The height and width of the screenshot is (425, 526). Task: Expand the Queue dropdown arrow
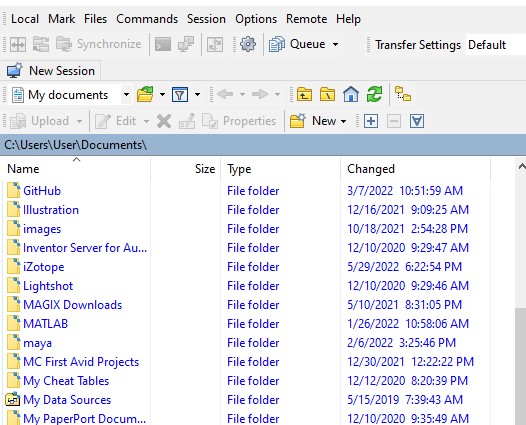coord(335,44)
